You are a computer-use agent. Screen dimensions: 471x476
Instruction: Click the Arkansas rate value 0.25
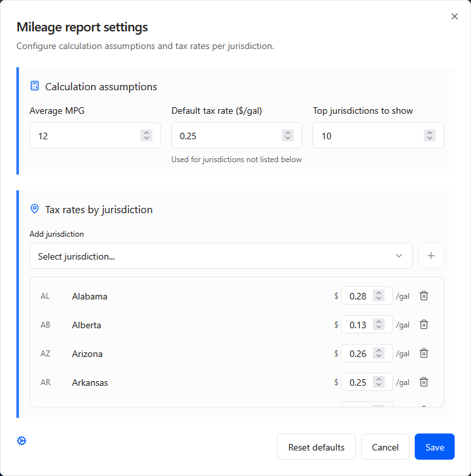point(358,382)
